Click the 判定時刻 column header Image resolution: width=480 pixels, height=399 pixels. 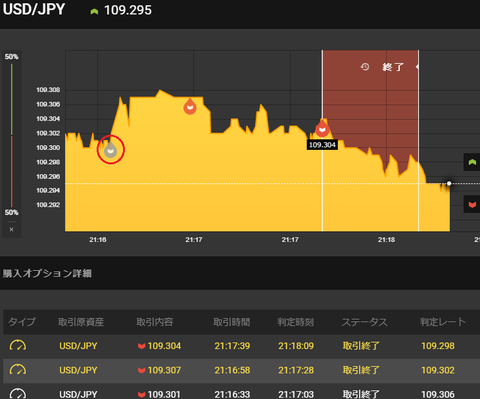(296, 322)
